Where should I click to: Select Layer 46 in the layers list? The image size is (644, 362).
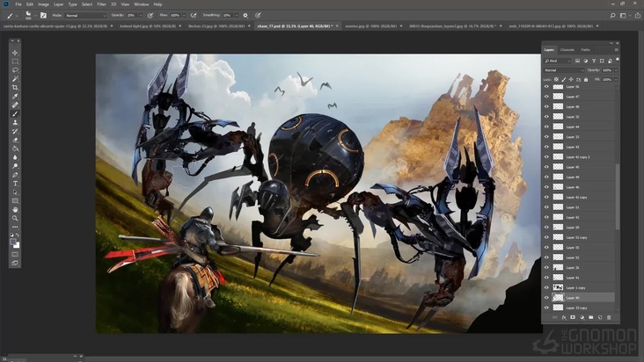[572, 187]
